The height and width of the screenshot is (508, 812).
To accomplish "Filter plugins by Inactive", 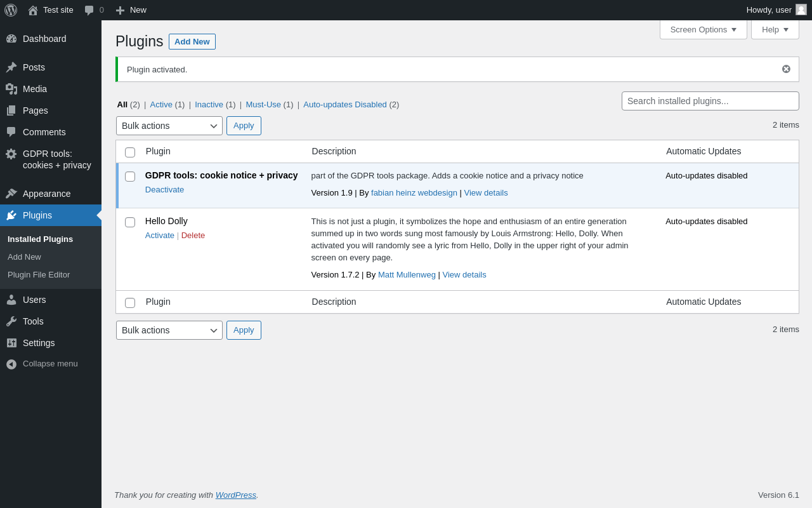I will click(x=209, y=105).
